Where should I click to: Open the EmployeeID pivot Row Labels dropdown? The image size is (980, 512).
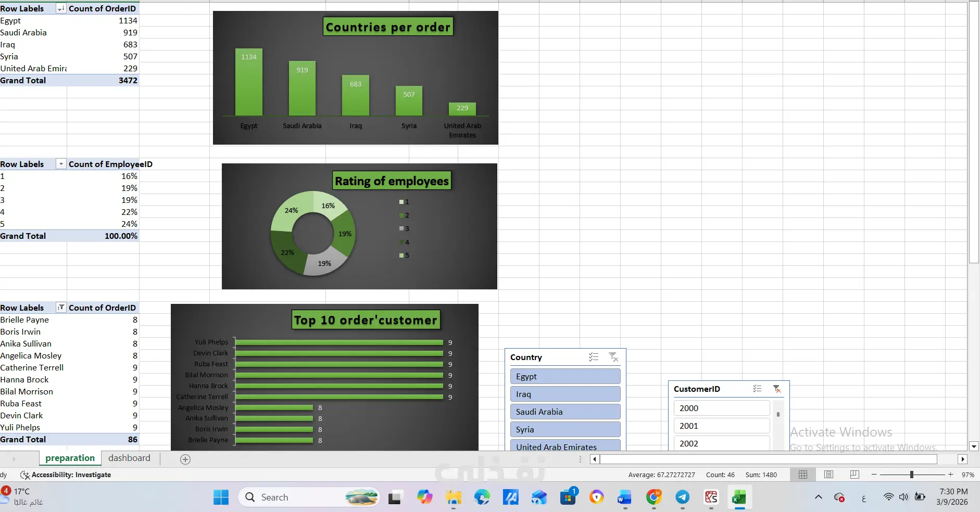pos(61,164)
